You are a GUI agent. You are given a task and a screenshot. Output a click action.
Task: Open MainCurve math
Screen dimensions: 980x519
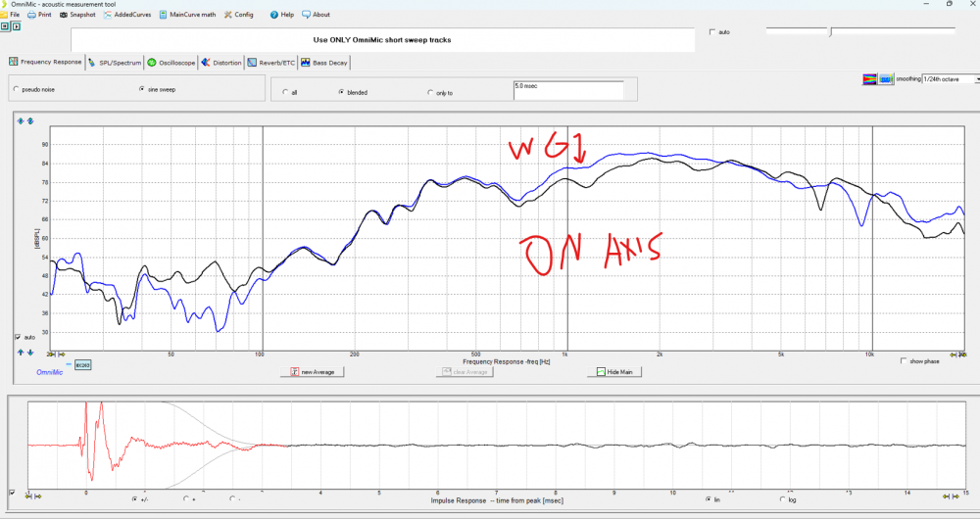point(187,15)
